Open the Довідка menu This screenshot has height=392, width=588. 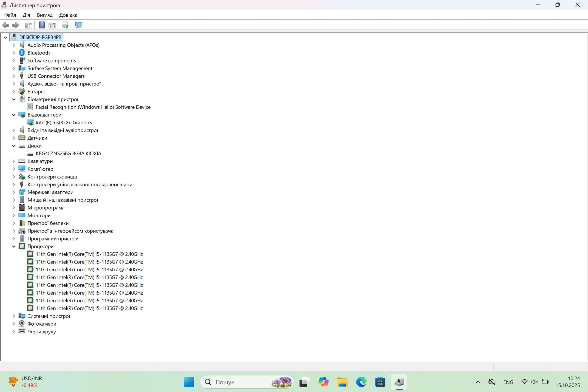click(68, 15)
